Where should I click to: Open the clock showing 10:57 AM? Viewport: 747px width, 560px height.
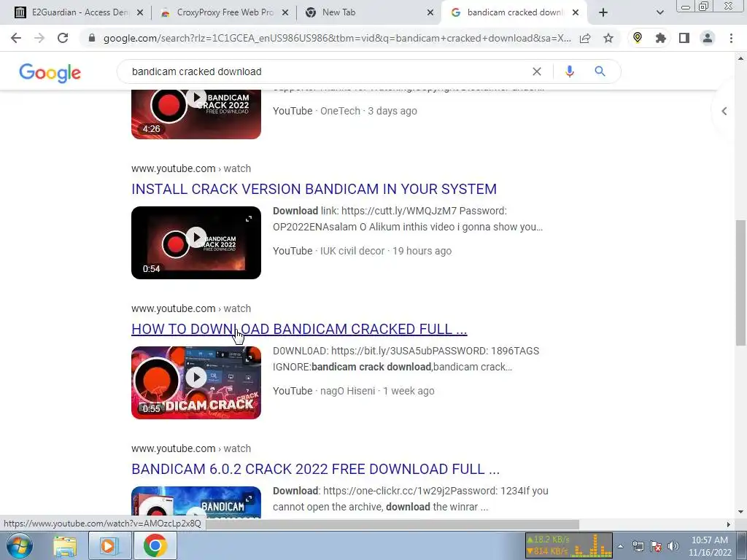click(x=710, y=546)
